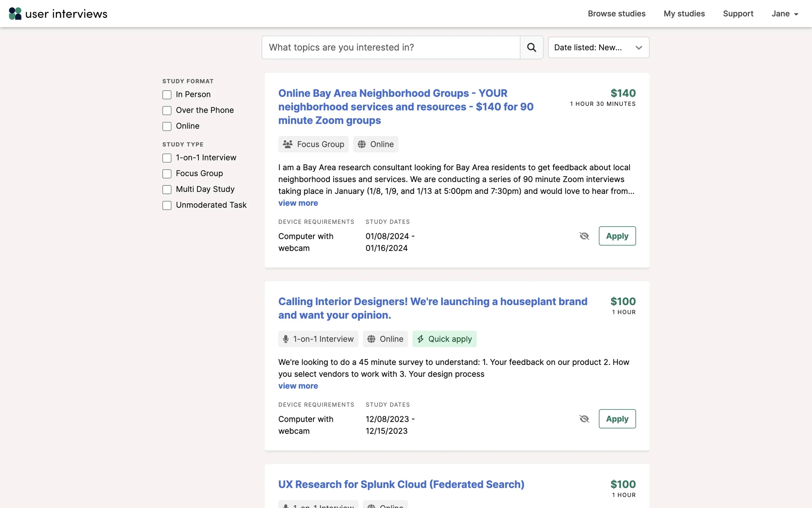
Task: Hide the Interior Designers study listing
Action: point(584,419)
